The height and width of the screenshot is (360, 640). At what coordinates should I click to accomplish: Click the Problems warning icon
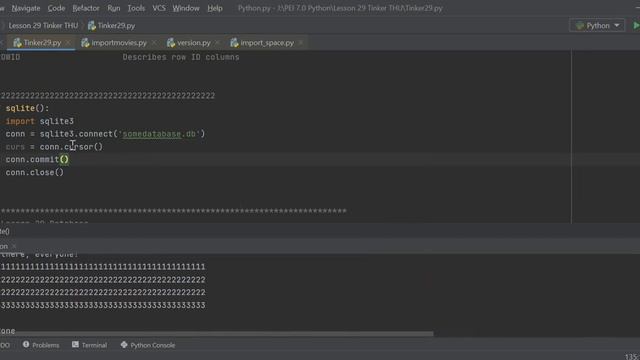point(26,345)
